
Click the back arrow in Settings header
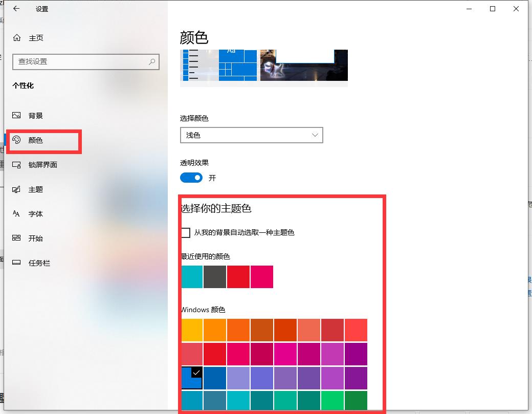coord(16,9)
